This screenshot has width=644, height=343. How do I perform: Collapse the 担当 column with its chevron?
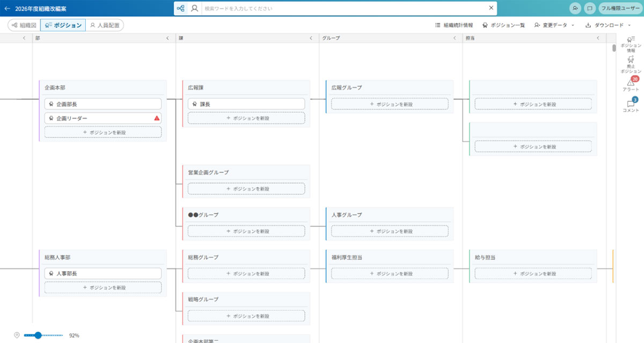[x=598, y=38]
